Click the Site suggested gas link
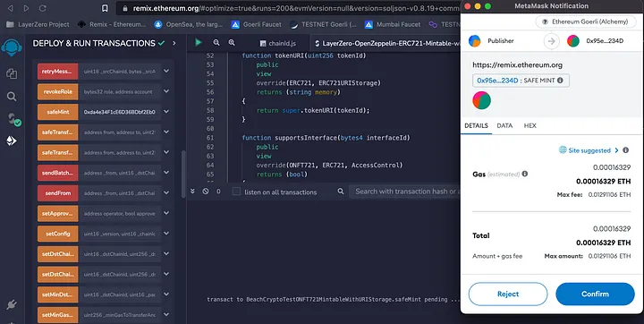 [589, 150]
